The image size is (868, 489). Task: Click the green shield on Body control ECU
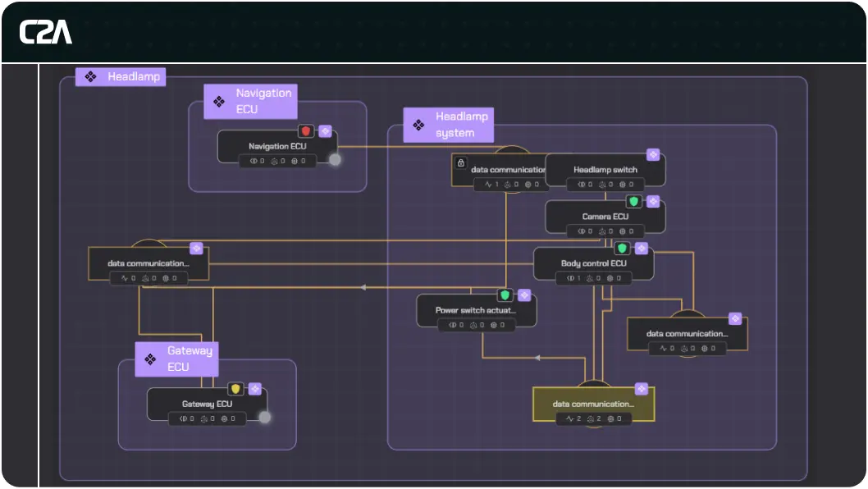tap(622, 248)
